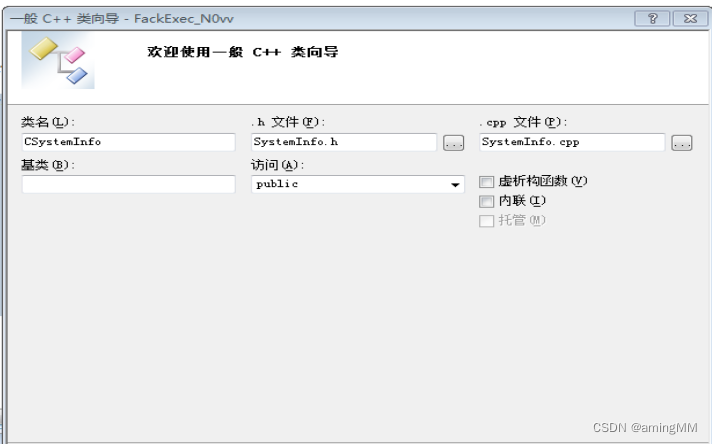Image resolution: width=712 pixels, height=444 pixels.
Task: Click the 访问(A) label
Action: (277, 164)
